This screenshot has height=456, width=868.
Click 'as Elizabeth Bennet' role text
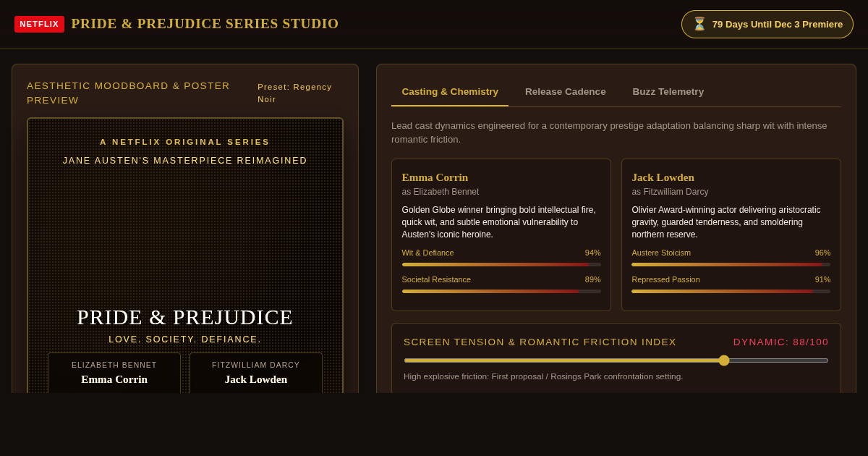[x=441, y=192]
